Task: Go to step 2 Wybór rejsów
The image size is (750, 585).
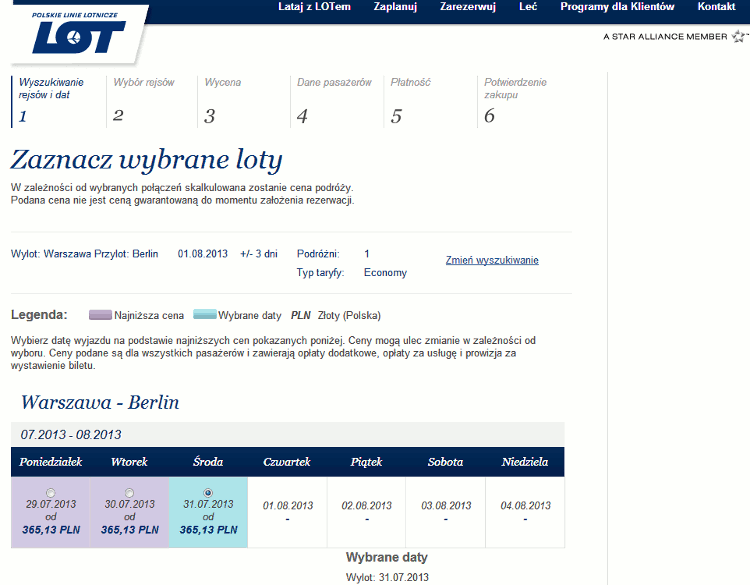Action: (x=144, y=101)
